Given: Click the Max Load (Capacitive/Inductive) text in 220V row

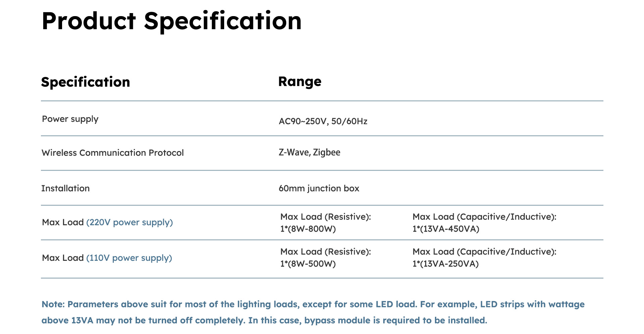Looking at the screenshot, I should pos(484,217).
